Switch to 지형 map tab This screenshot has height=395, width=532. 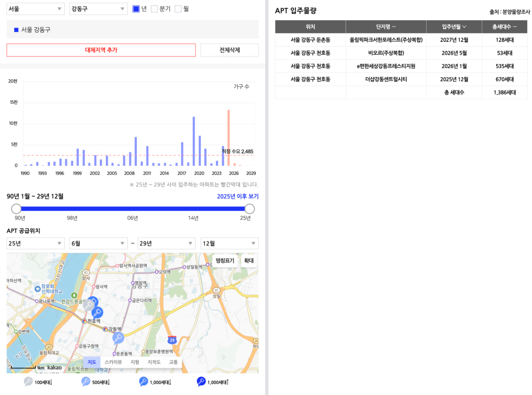point(135,362)
